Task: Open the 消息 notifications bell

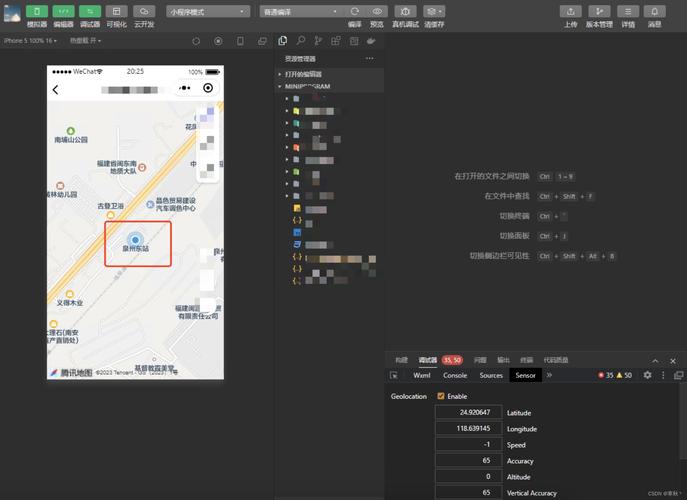Action: click(655, 12)
